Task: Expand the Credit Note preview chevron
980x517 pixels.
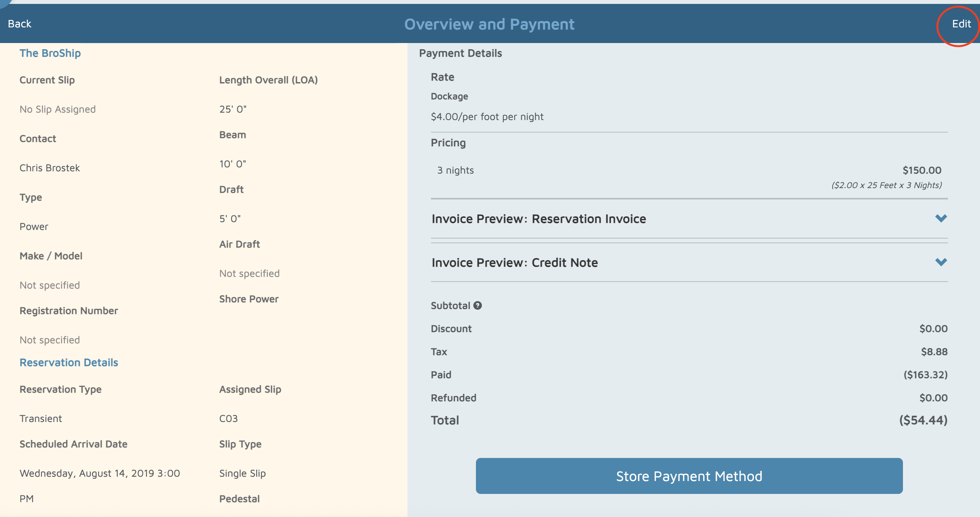Action: (x=941, y=262)
